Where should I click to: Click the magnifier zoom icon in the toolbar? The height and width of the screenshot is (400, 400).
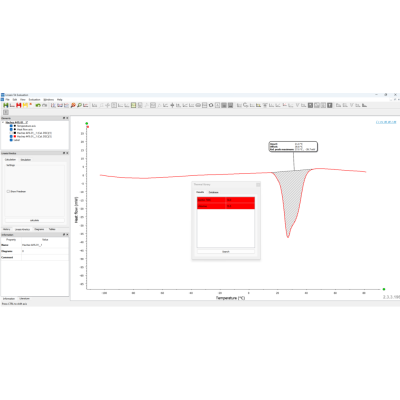[79, 105]
